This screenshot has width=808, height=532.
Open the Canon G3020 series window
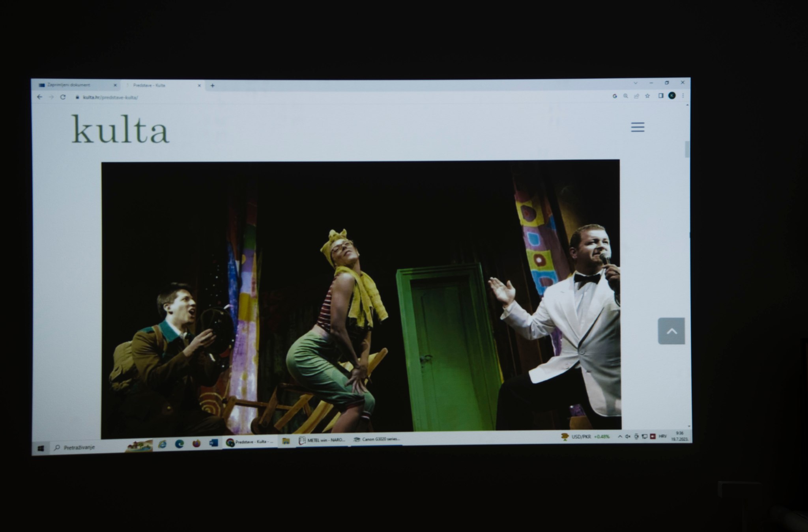tap(377, 439)
